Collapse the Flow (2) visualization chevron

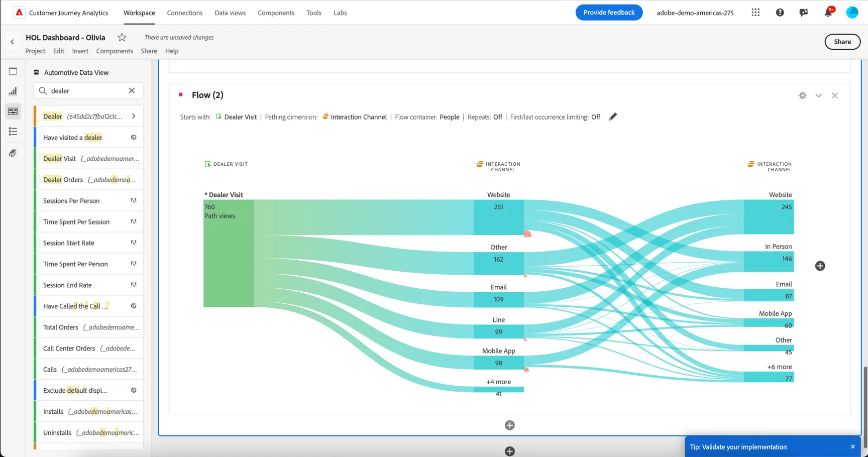(818, 95)
